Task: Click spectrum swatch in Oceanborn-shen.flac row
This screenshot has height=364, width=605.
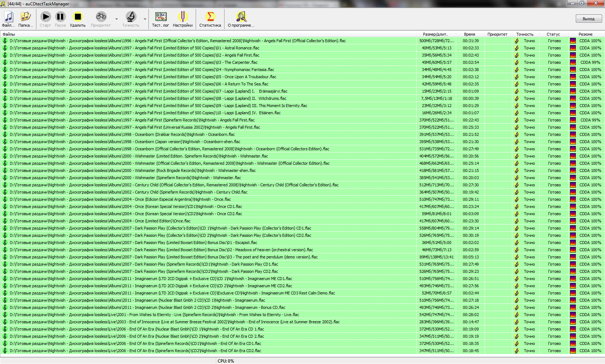Action: 573,142
